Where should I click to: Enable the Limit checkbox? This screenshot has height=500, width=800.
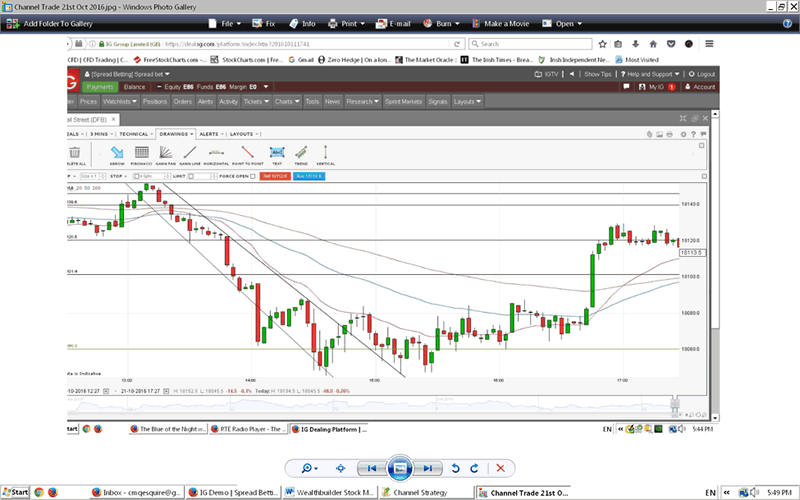point(192,176)
